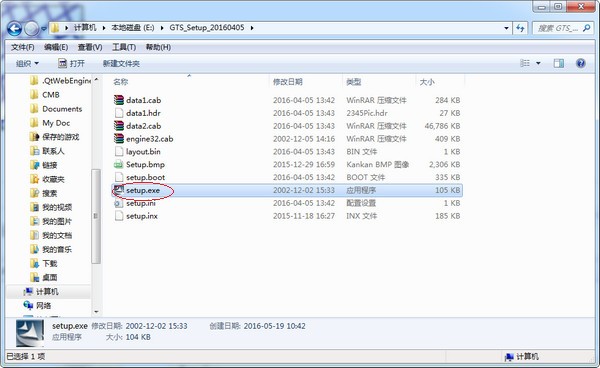Go back with the blue back arrow

[15, 28]
